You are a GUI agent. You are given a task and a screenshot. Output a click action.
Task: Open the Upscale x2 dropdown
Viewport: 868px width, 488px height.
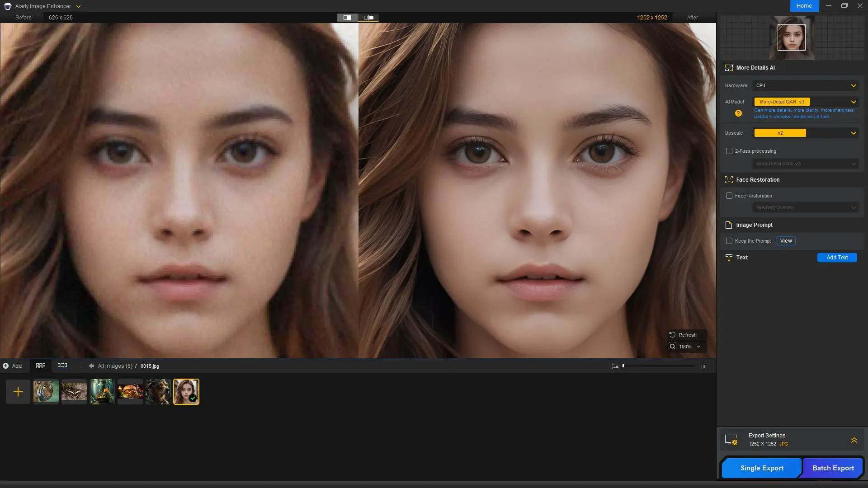point(806,133)
